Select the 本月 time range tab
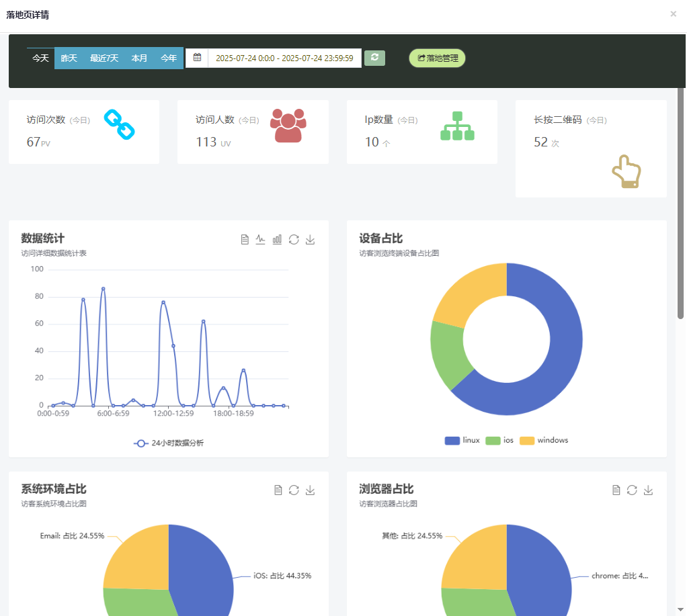687x616 pixels. (x=139, y=58)
